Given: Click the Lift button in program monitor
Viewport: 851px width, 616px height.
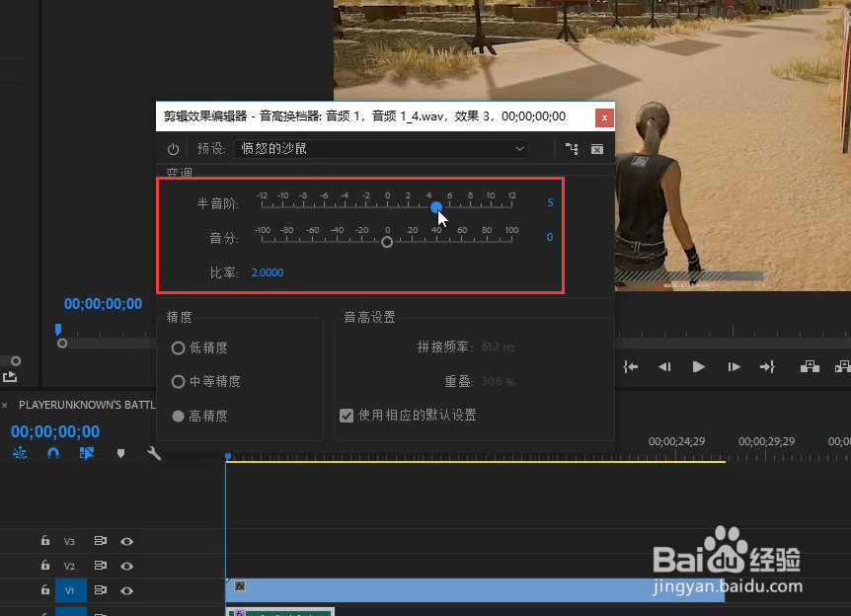Looking at the screenshot, I should [x=810, y=367].
